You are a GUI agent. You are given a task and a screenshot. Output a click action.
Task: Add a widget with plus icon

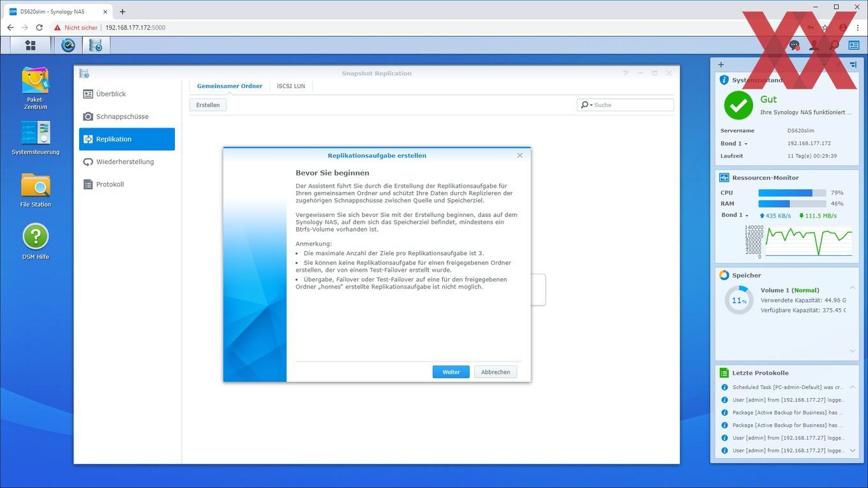pos(721,64)
